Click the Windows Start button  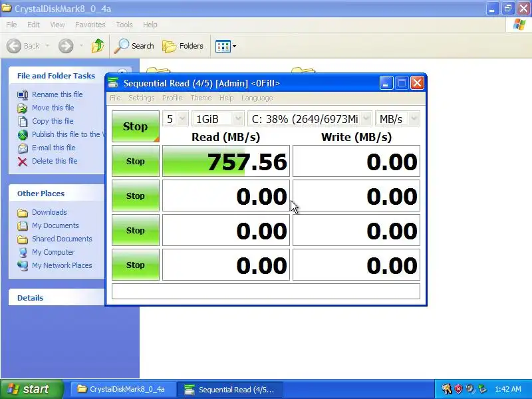31,389
